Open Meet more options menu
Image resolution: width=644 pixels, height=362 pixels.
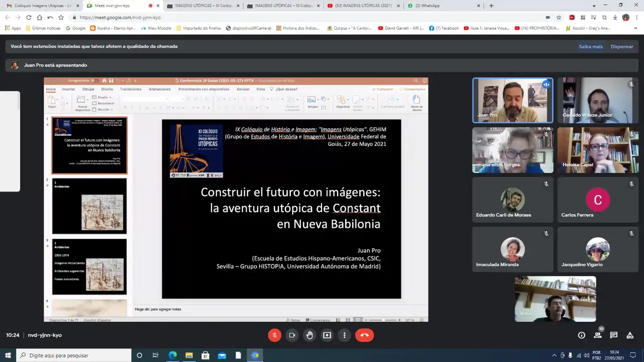[x=345, y=335]
